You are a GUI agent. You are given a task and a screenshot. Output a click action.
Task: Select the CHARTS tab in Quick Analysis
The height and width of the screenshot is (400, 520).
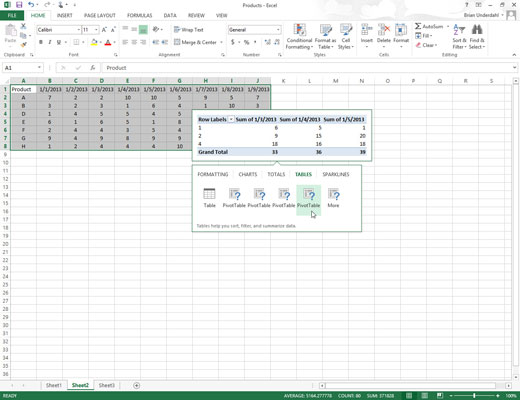click(248, 174)
